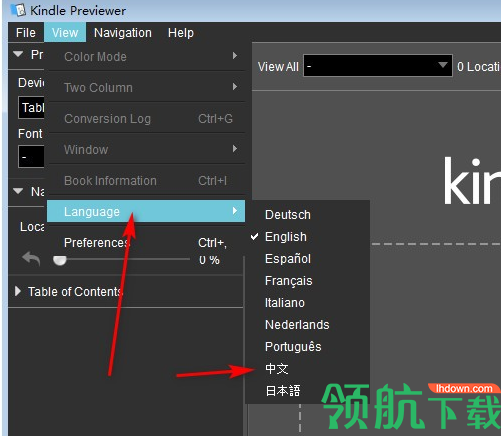
Task: Click the location slider handle
Action: [60, 260]
